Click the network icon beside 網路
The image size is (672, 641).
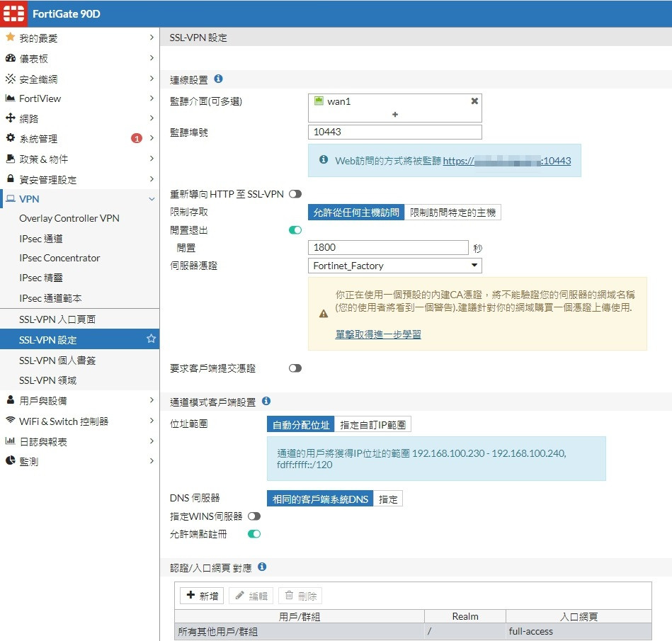pyautogui.click(x=11, y=118)
